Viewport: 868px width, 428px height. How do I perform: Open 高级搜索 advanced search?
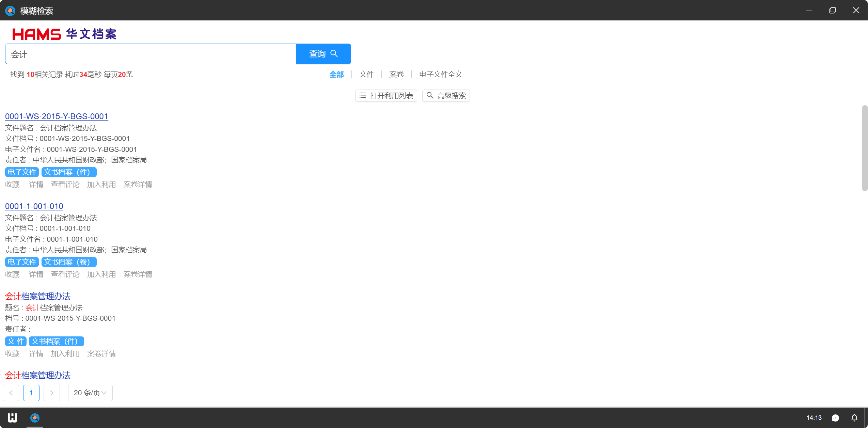click(446, 96)
